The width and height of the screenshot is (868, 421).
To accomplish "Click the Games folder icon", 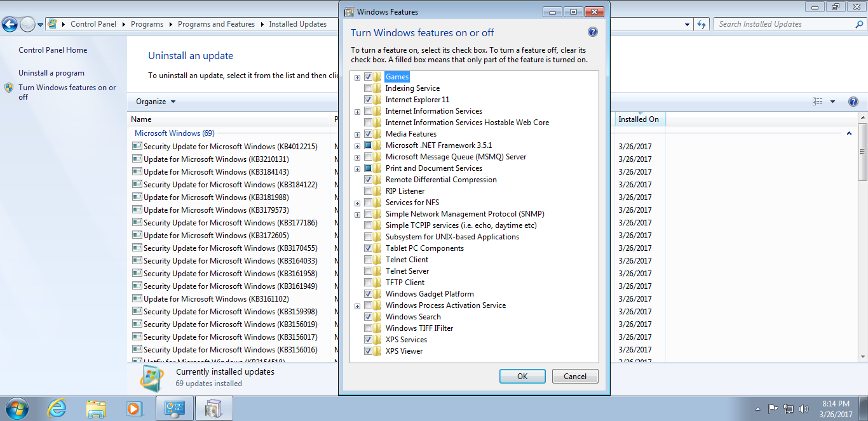I will click(377, 77).
